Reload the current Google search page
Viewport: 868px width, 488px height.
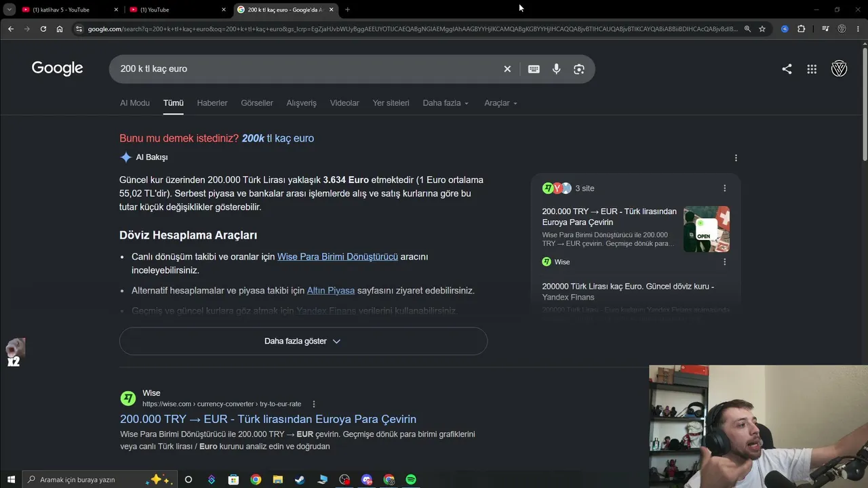(43, 29)
